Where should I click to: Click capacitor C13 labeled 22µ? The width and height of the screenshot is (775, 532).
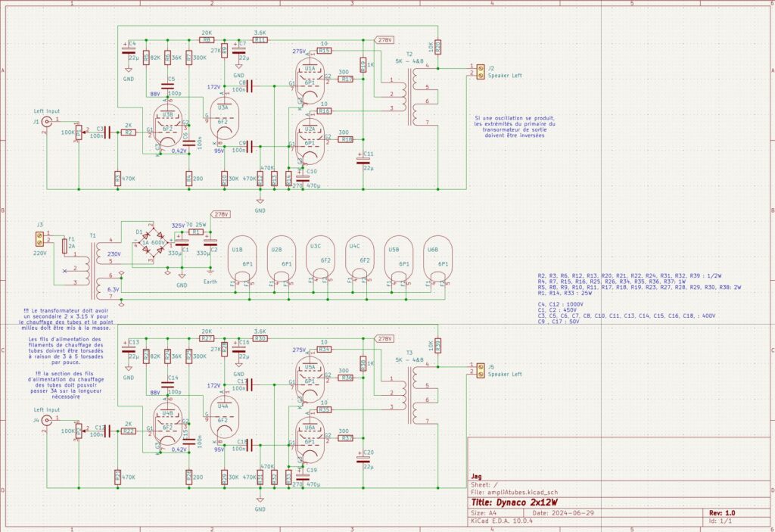(129, 349)
